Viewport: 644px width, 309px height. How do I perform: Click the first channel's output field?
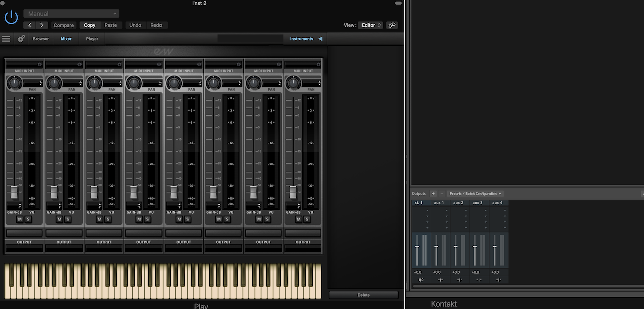point(24,248)
